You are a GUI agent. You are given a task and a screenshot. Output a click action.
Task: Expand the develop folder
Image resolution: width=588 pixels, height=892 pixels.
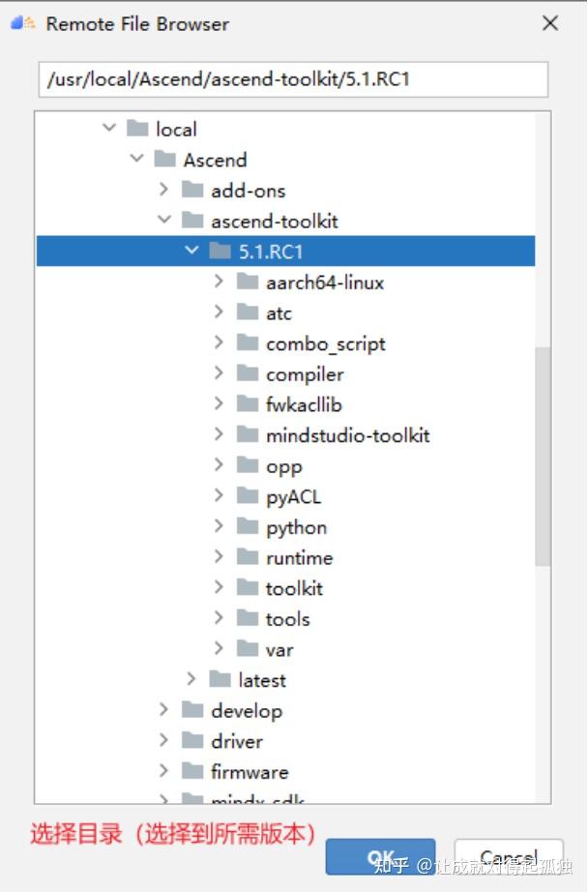(164, 711)
